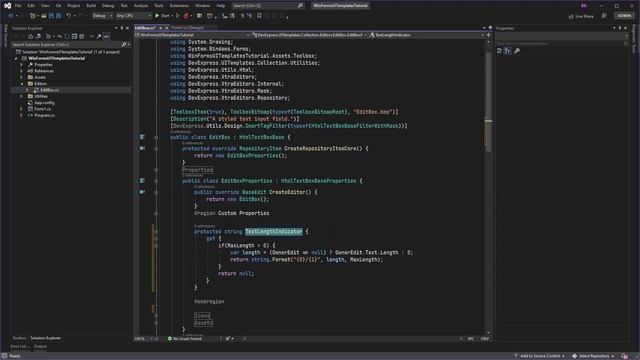Viewport: 640px width, 360px height.
Task: Click Switch Views icon in Solution Explorer
Action: click(38, 36)
